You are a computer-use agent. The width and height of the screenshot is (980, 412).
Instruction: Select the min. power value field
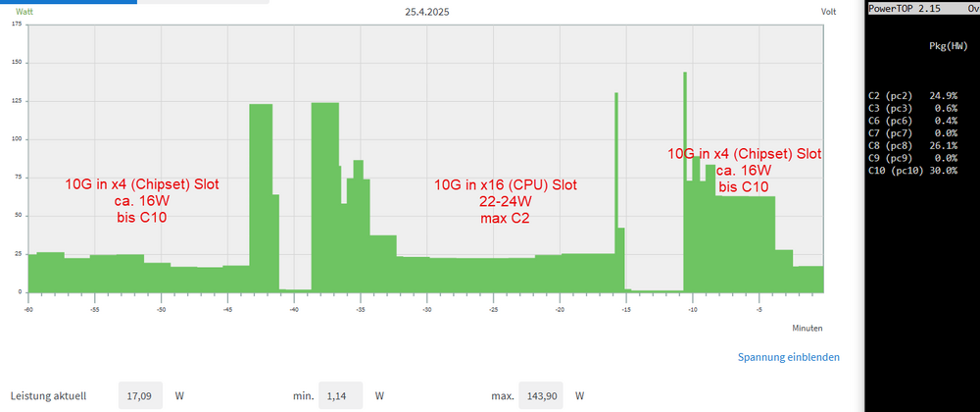click(x=340, y=395)
